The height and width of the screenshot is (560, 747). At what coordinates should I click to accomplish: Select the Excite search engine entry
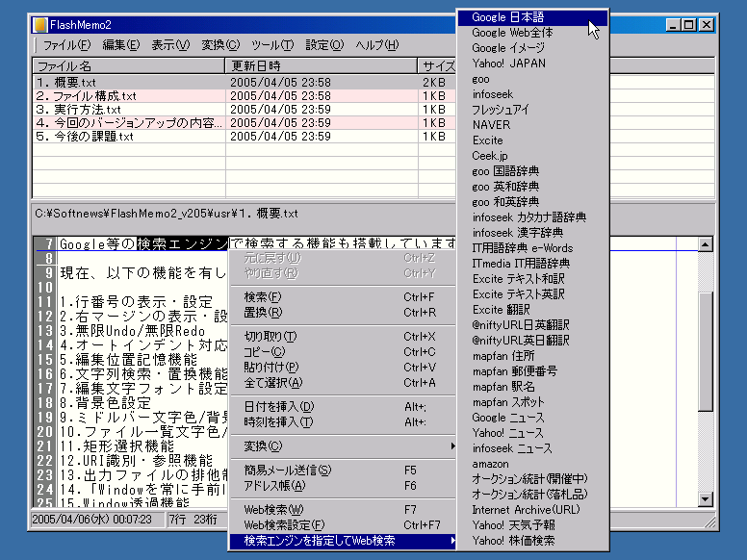coord(532,140)
